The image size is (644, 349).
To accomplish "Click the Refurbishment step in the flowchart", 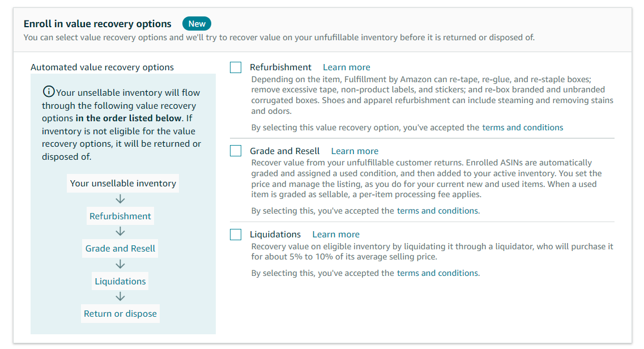I will 120,216.
